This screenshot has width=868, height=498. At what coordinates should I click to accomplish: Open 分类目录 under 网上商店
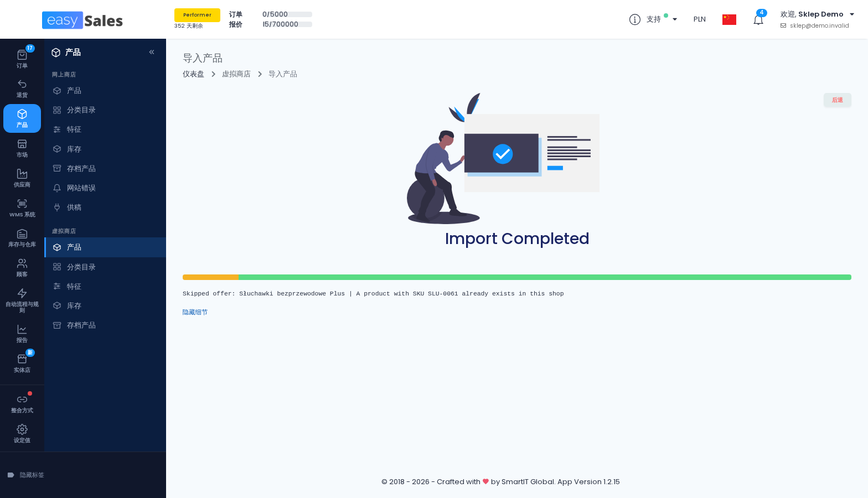(105, 110)
